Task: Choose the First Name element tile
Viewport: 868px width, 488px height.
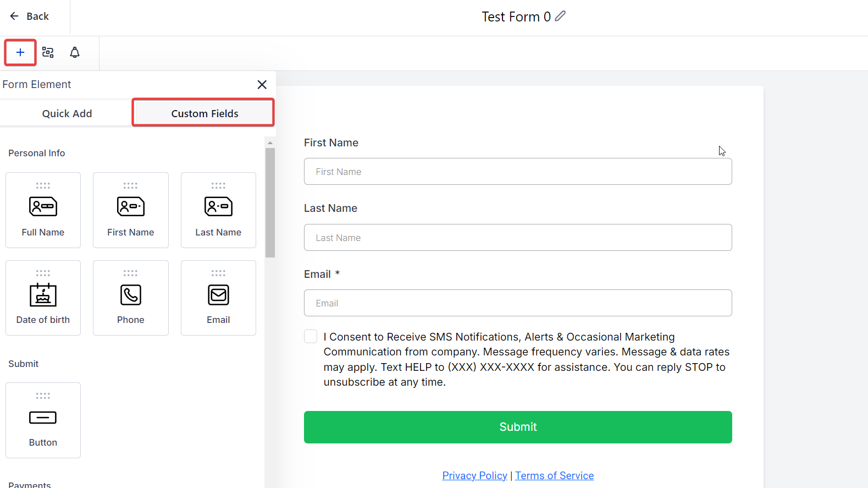Action: [x=130, y=210]
